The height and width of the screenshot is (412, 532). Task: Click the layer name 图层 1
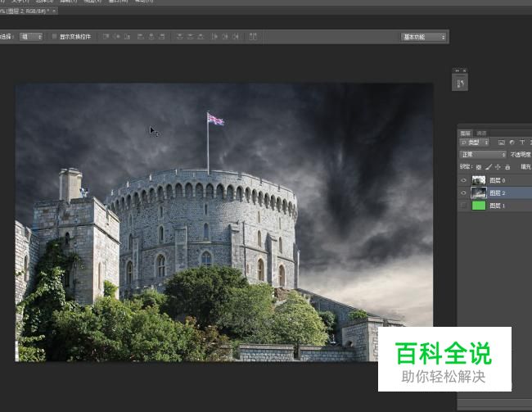498,206
